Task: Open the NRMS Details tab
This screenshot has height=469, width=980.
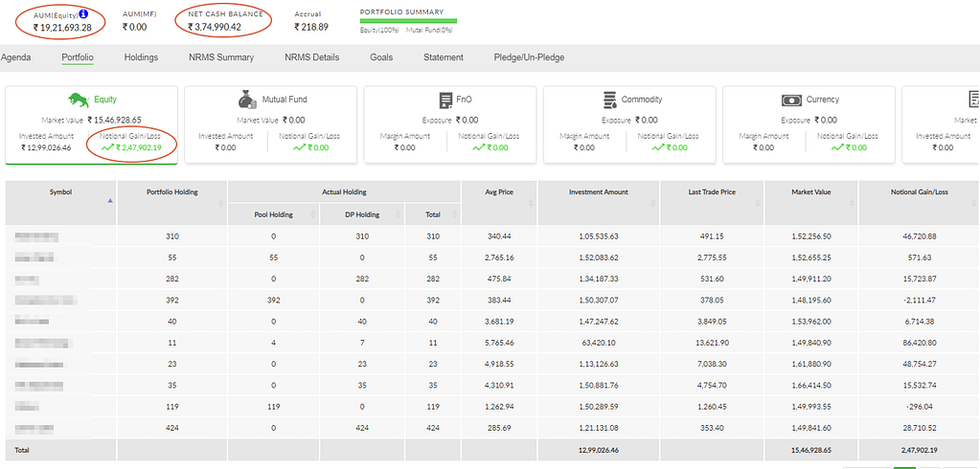Action: tap(312, 57)
